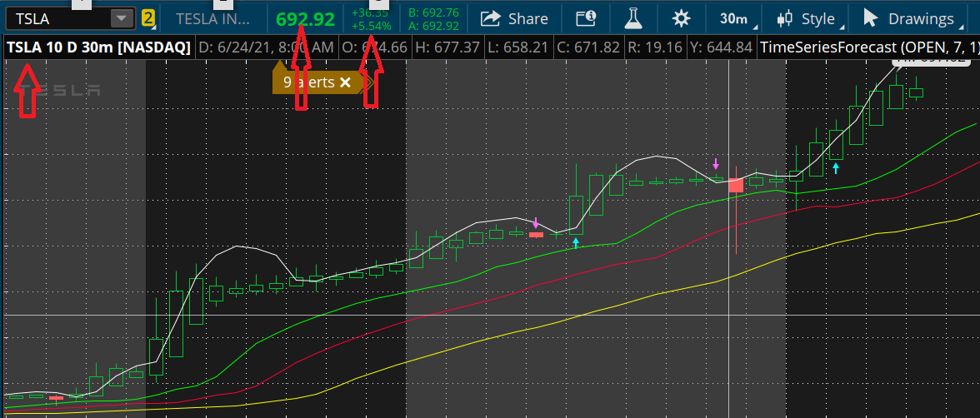Click the yellow link number 2 badge
This screenshot has width=980, height=418.
[147, 17]
